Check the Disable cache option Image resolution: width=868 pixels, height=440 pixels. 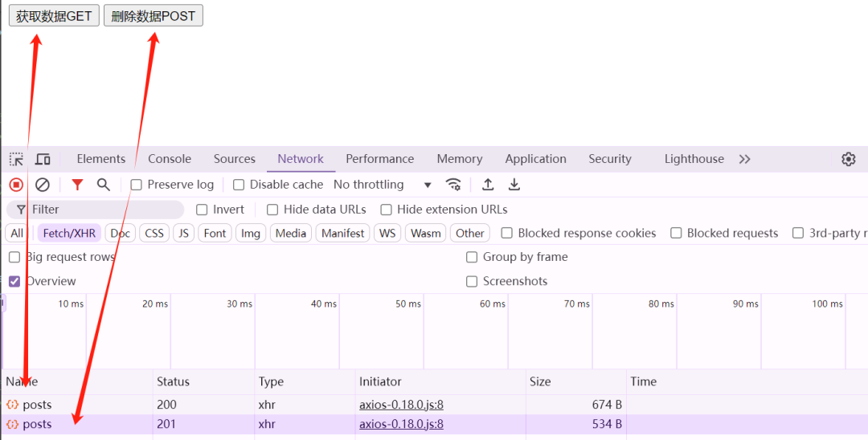pyautogui.click(x=239, y=185)
